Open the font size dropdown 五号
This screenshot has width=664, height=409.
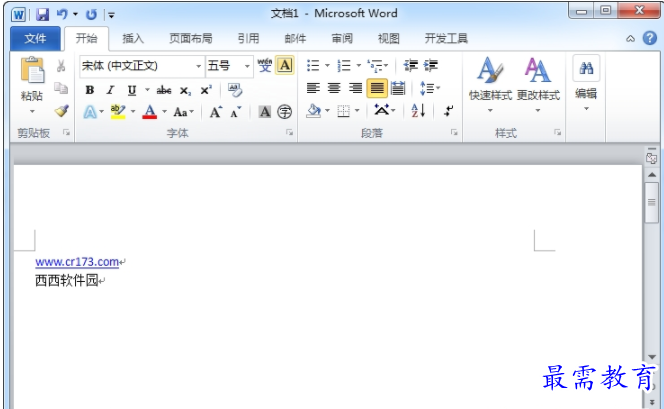point(247,66)
